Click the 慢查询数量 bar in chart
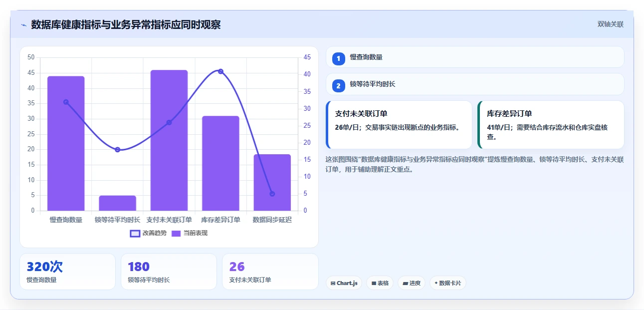Image resolution: width=644 pixels, height=310 pixels. [x=66, y=143]
